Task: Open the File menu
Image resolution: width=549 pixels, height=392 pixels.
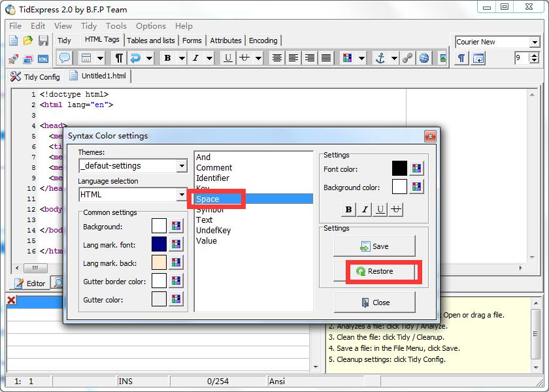Action: tap(15, 26)
